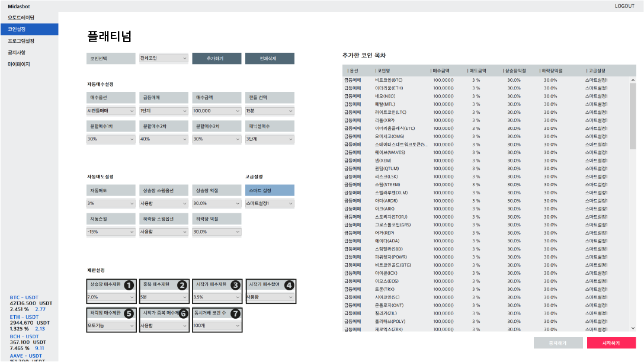The image size is (644, 362).
Task: Click the number 1 badge on 상승장 매수제한
Action: point(129,285)
